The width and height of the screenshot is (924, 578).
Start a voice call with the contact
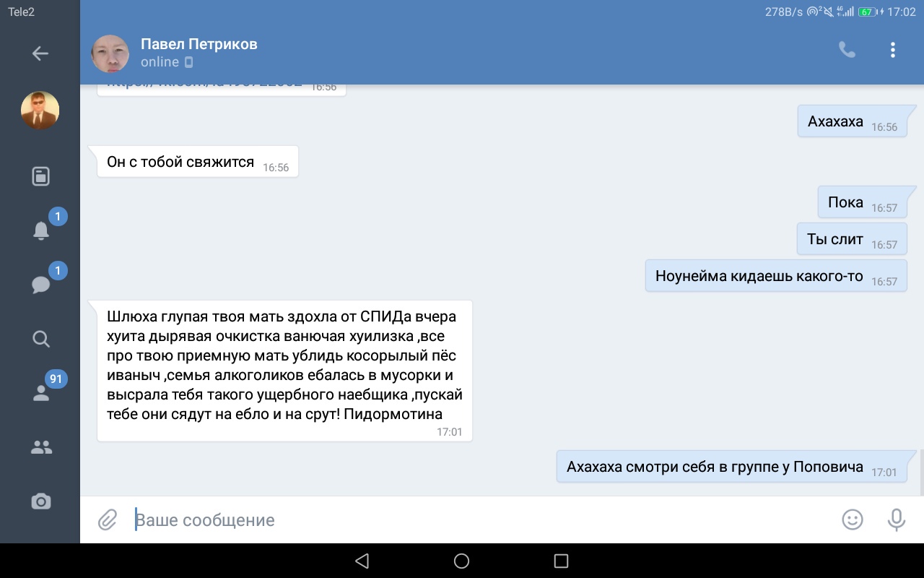(847, 50)
